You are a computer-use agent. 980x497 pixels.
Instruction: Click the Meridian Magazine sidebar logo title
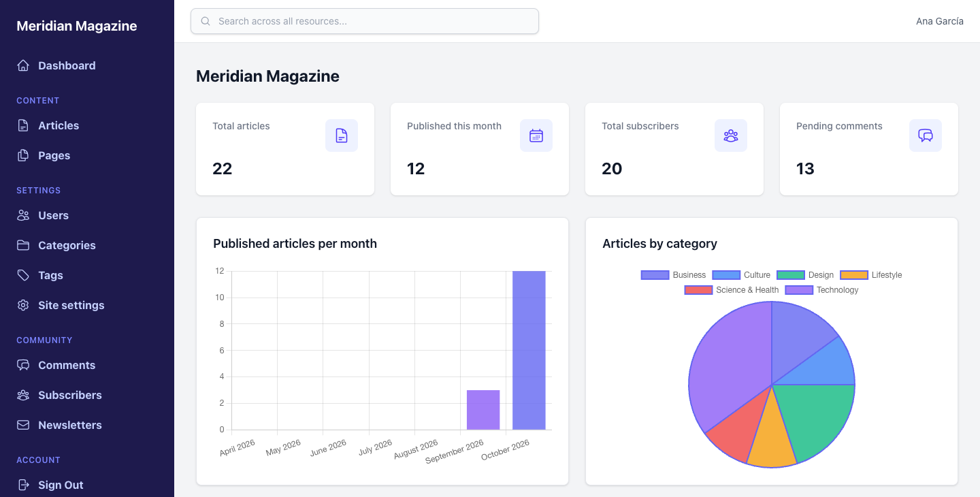click(x=77, y=26)
